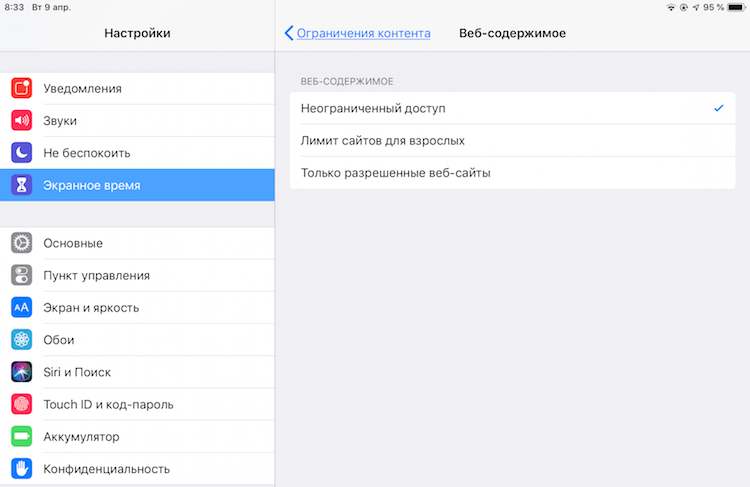The width and height of the screenshot is (750, 487).
Task: Go back via the blue chevron arrow
Action: click(288, 33)
